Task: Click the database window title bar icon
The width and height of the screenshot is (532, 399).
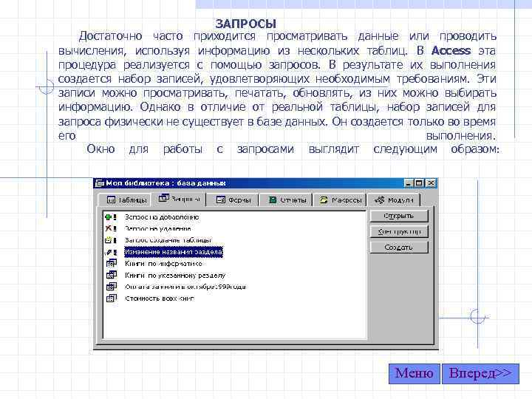Action: [x=100, y=183]
